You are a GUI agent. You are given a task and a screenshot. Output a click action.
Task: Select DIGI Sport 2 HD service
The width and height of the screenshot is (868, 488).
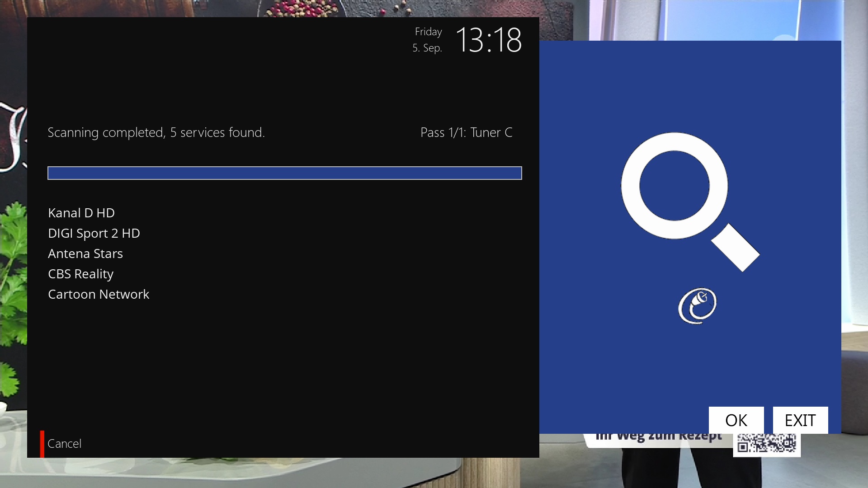pos(94,233)
